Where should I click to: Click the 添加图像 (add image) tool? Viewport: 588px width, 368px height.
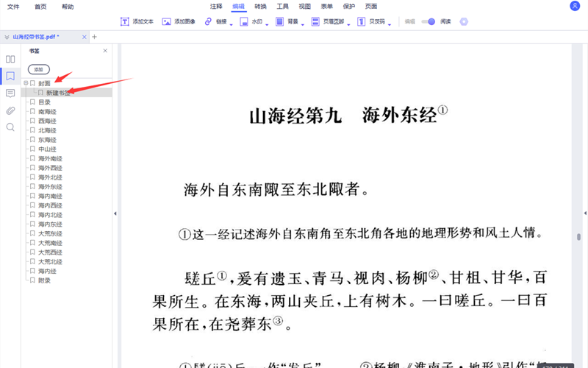click(x=179, y=22)
